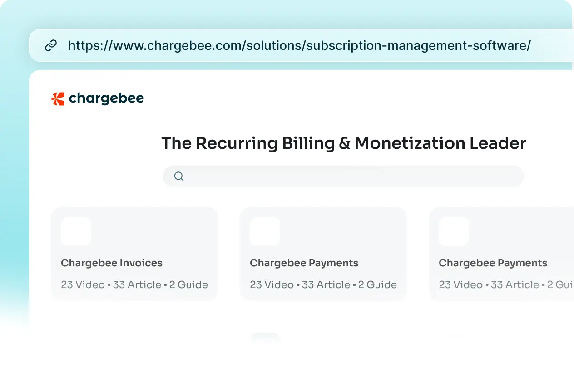Open the middle Chargebee Payments card
The width and height of the screenshot is (574, 392).
(x=323, y=254)
